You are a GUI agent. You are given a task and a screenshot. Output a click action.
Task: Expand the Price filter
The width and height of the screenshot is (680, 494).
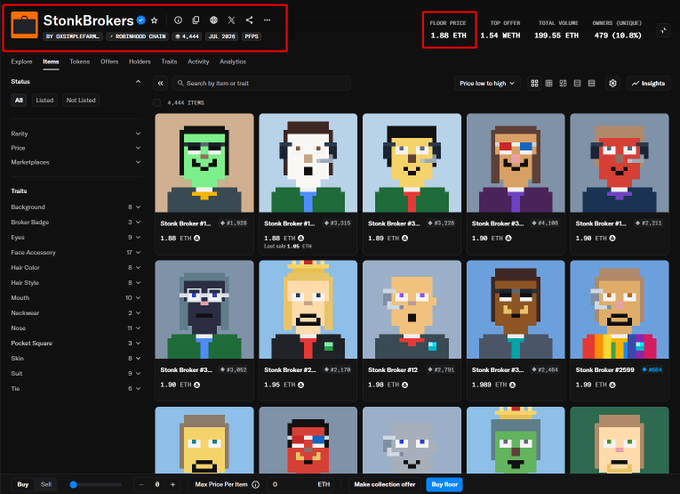pyautogui.click(x=76, y=148)
